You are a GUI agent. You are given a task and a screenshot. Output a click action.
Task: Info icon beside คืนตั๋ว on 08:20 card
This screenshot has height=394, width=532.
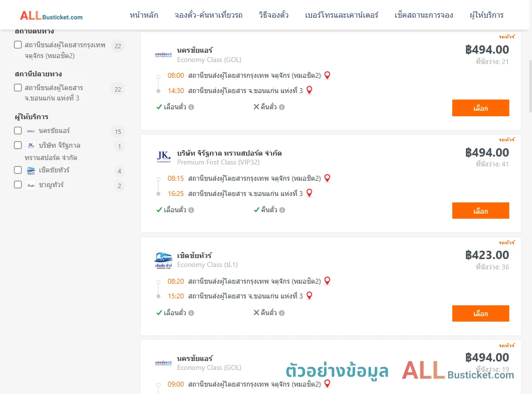coord(282,313)
